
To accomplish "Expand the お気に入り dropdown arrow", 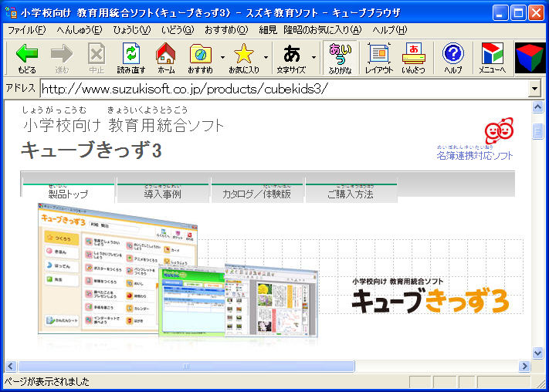I will (266, 57).
